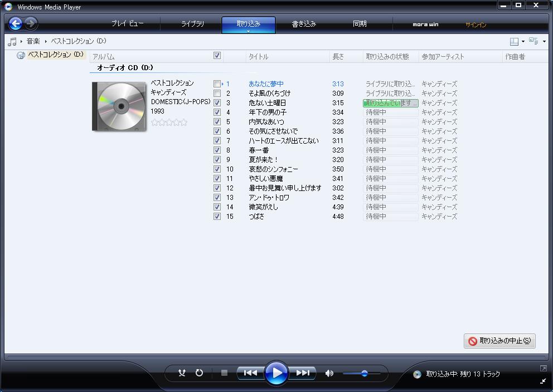This screenshot has width=553, height=392.
Task: Click the サインイン link
Action: 476,24
